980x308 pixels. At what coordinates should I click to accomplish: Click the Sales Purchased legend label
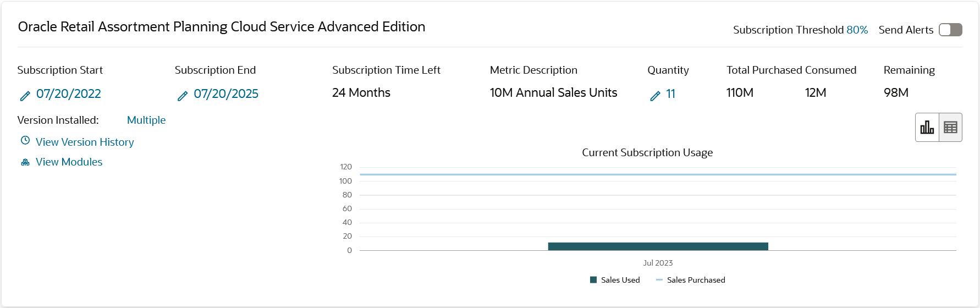pos(696,280)
